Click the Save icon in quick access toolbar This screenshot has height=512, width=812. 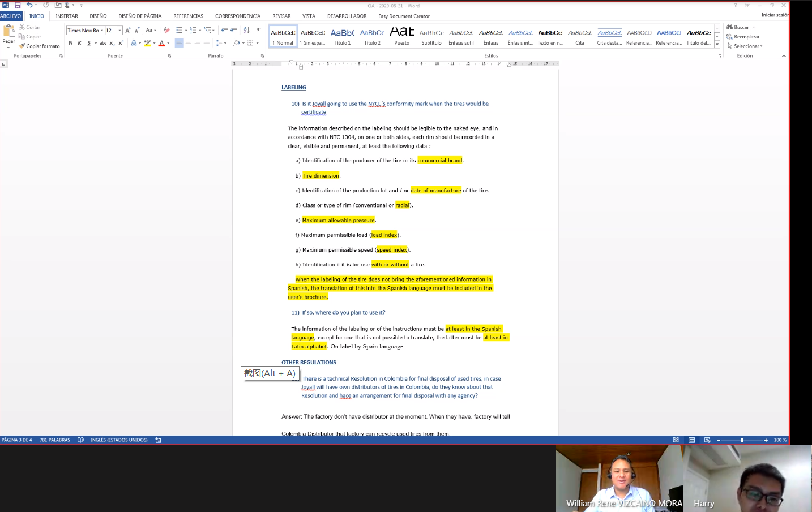pos(18,5)
